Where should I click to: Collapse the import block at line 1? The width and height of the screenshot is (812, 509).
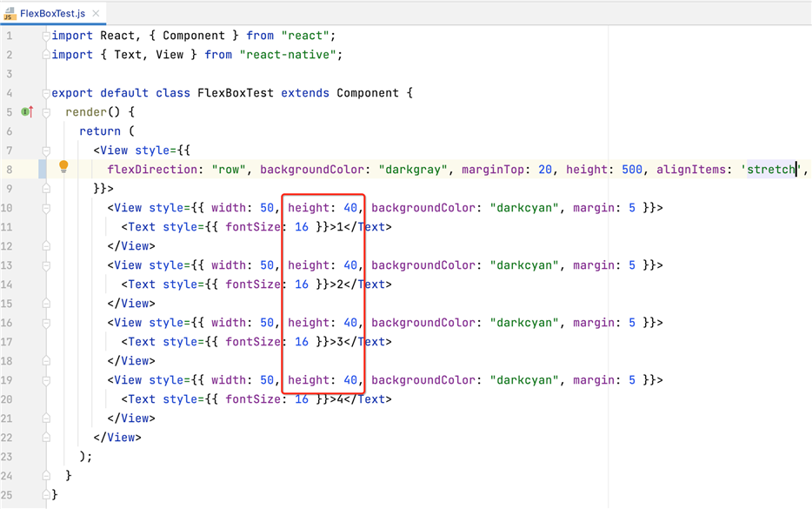[46, 36]
